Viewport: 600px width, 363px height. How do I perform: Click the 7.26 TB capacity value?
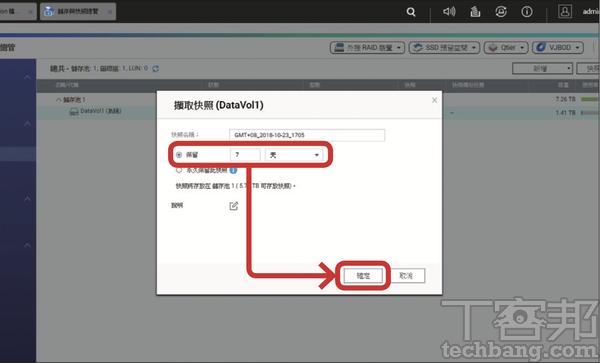click(x=566, y=99)
